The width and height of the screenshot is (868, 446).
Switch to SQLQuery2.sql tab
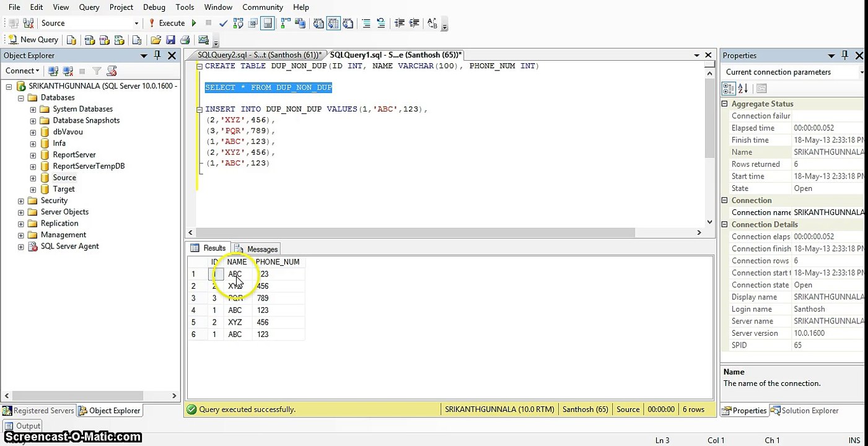[259, 55]
